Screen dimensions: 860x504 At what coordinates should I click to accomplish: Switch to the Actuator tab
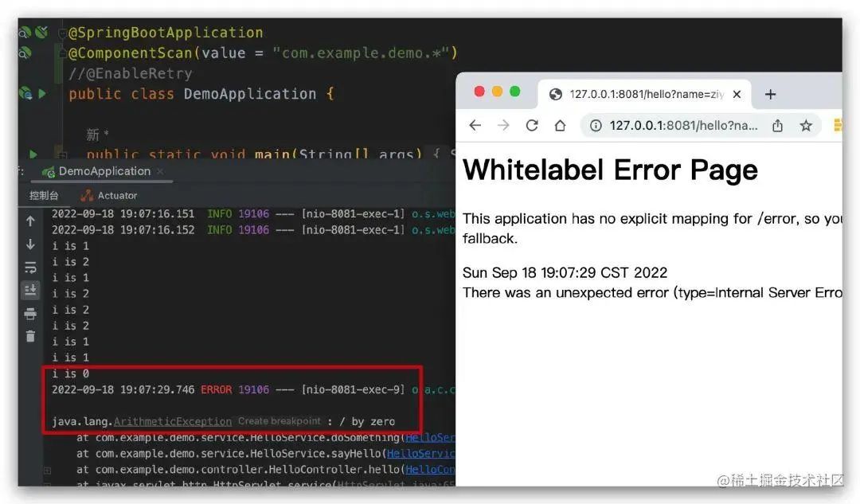pyautogui.click(x=108, y=195)
